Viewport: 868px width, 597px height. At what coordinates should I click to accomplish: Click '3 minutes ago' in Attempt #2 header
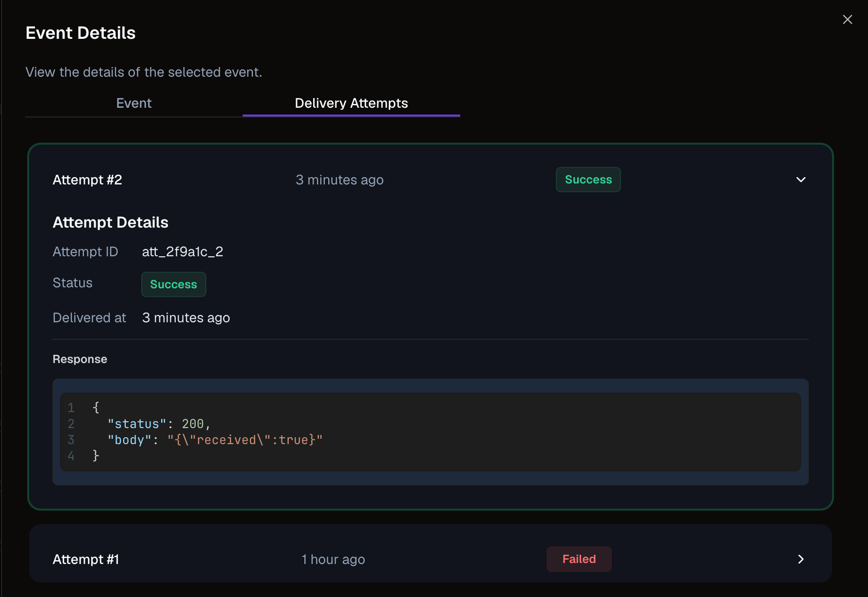point(340,180)
